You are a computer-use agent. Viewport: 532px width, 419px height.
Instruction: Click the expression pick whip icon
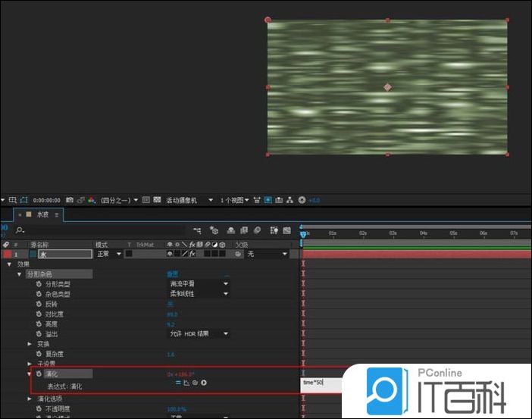click(x=195, y=383)
